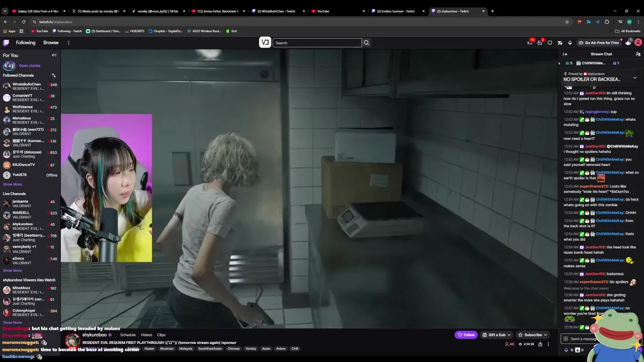Open MinaMooz recommended channel
Image resolution: width=644 pixels, height=362 pixels.
pos(30,290)
